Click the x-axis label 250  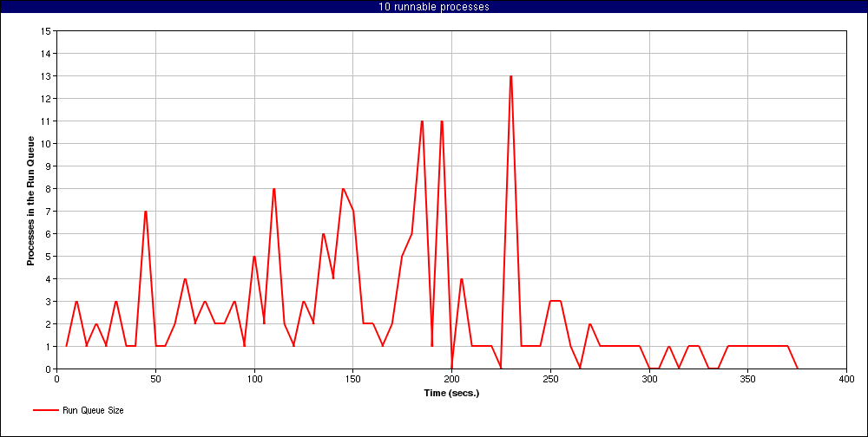pos(550,379)
